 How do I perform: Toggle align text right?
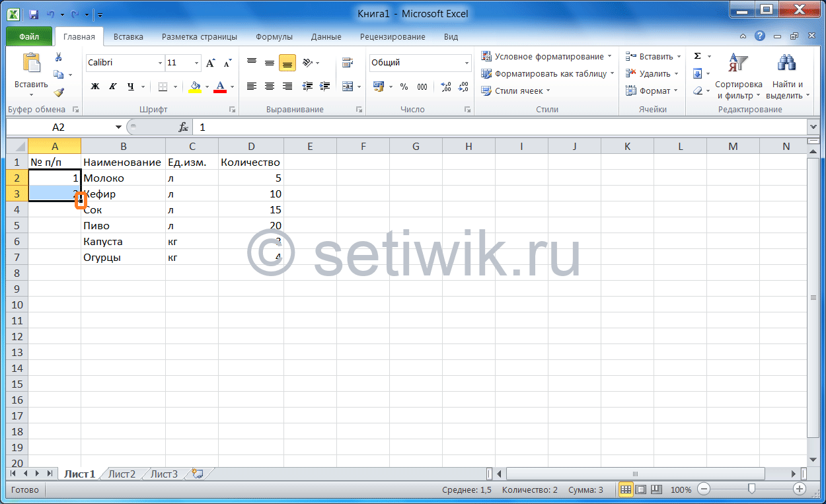[x=287, y=87]
